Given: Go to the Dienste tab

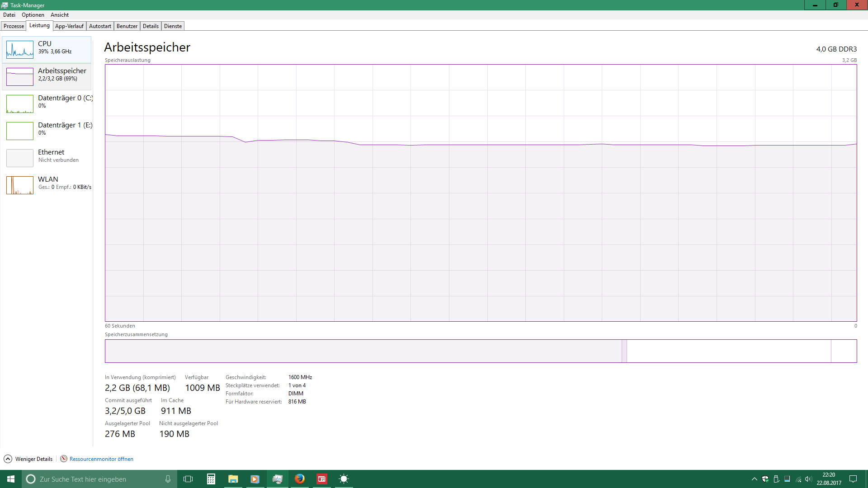Looking at the screenshot, I should (173, 26).
